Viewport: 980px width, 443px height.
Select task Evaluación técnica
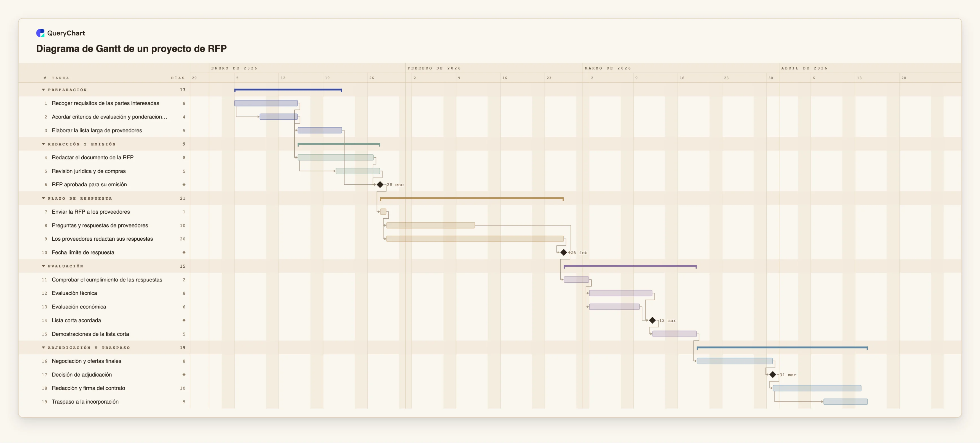(x=75, y=293)
